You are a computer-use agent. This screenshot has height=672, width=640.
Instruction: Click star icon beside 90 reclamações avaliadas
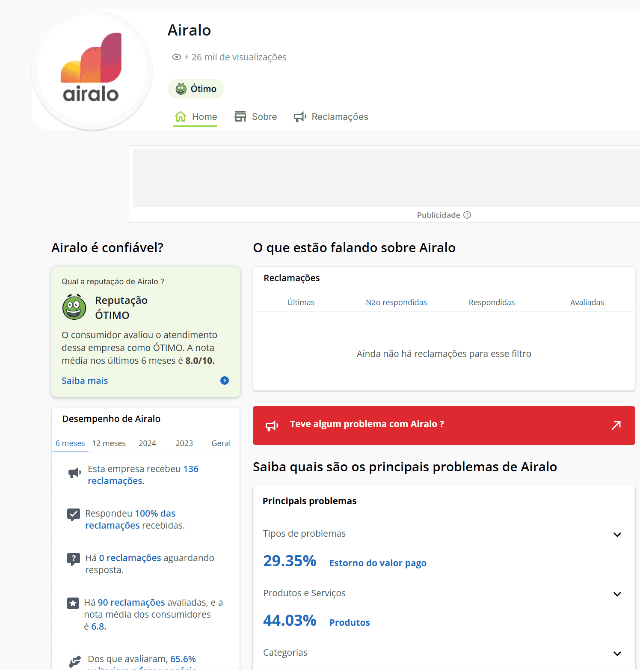pos(73,603)
